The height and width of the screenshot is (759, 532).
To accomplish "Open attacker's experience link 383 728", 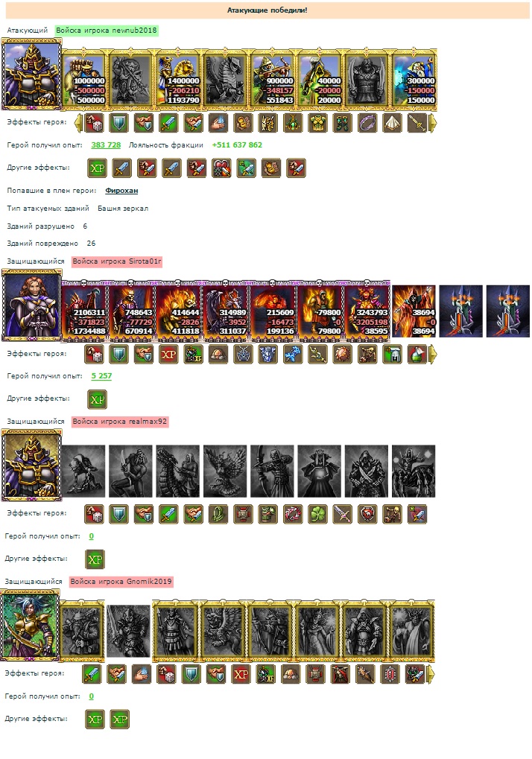I will click(106, 145).
